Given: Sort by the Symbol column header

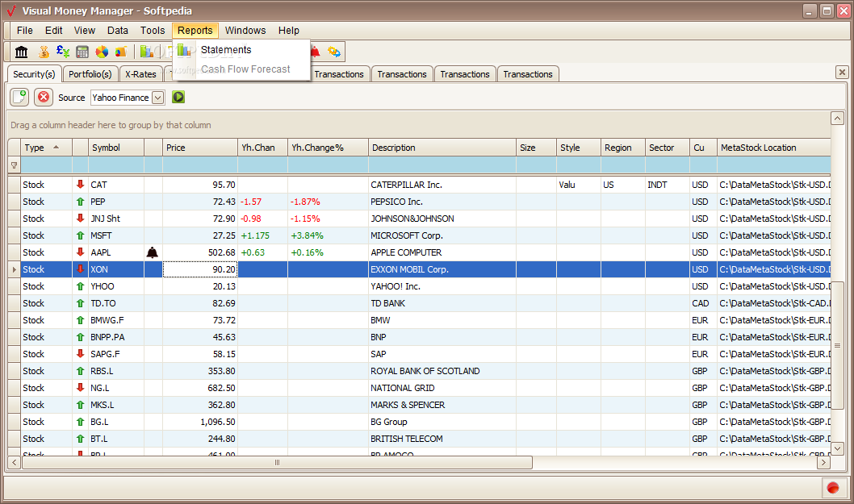Looking at the screenshot, I should (x=115, y=148).
